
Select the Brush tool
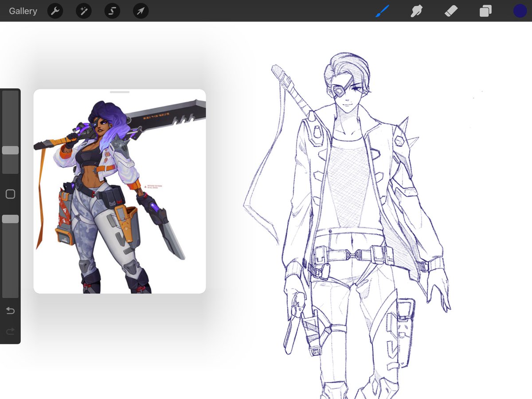tap(382, 11)
